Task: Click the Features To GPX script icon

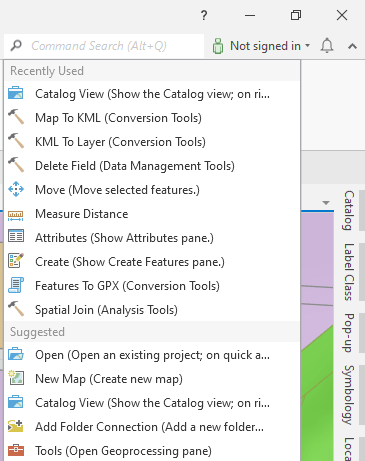Action: click(x=16, y=285)
